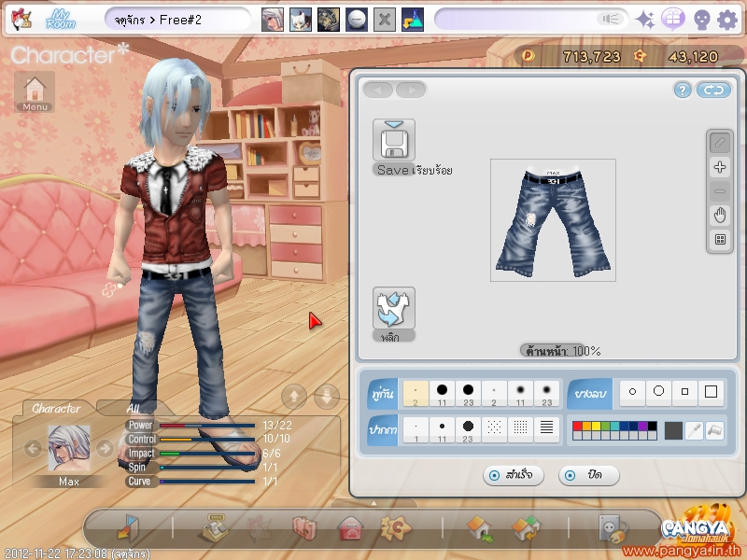
Task: Click the white-haired avatar slot in top bar
Action: click(273, 20)
